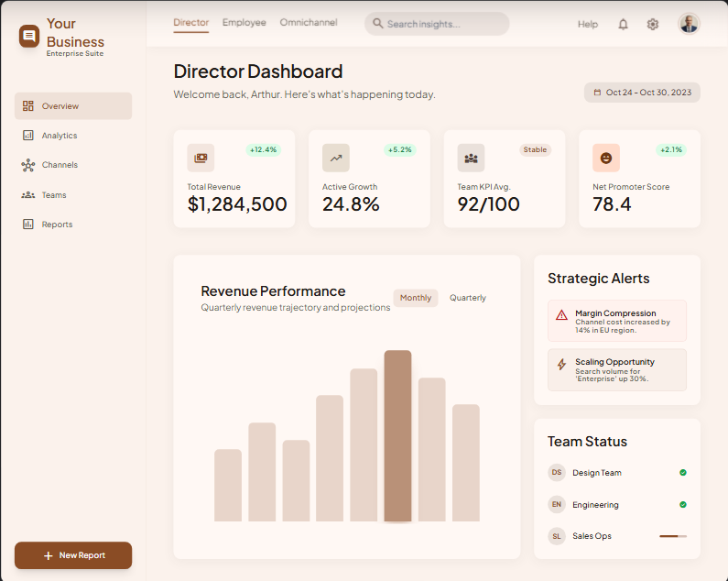Click the +12.4% revenue badge

coord(263,149)
